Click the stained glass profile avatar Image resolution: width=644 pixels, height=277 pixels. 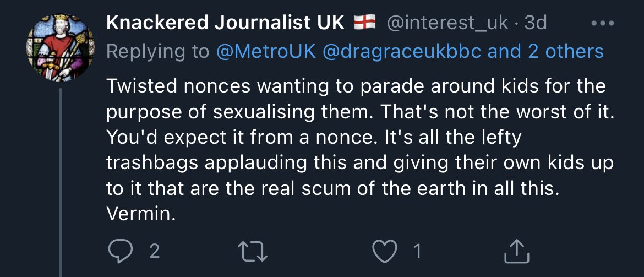[x=61, y=48]
